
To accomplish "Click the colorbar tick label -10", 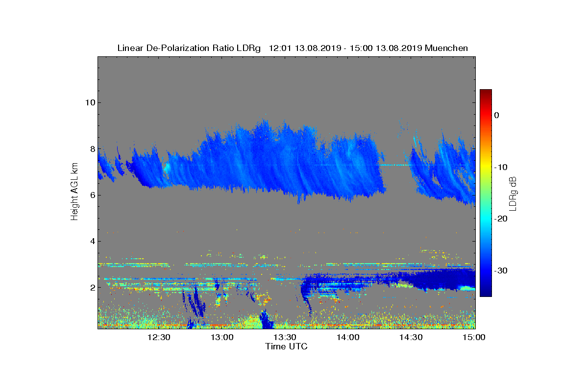I will click(500, 167).
